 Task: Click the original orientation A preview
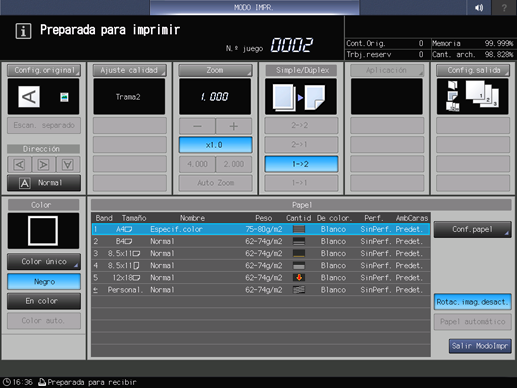(x=29, y=97)
